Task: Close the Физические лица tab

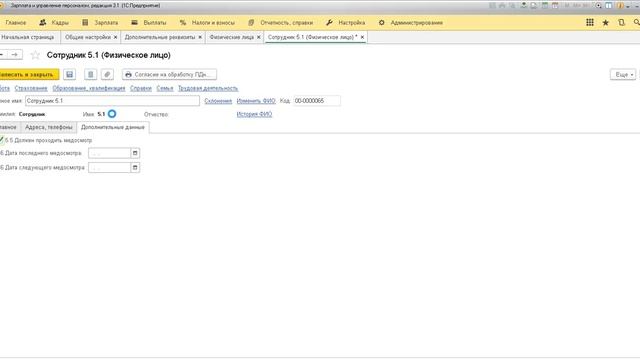Action: (x=258, y=37)
